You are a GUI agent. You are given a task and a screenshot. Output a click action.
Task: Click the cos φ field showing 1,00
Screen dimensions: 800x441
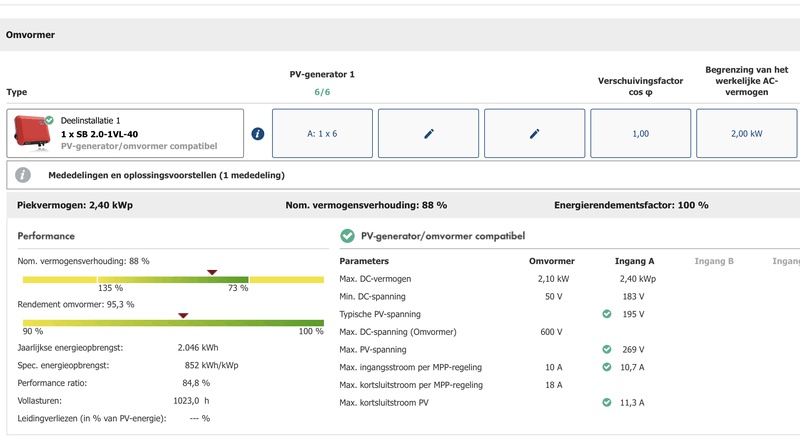(640, 134)
